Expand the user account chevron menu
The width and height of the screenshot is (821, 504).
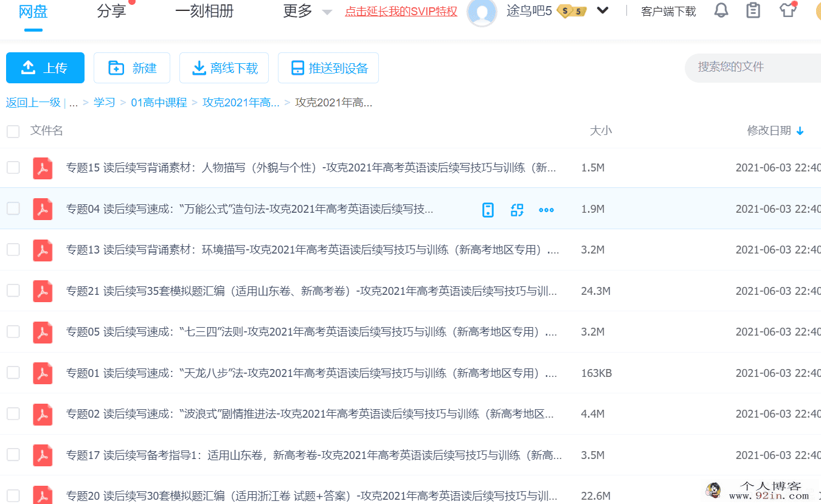pyautogui.click(x=603, y=10)
